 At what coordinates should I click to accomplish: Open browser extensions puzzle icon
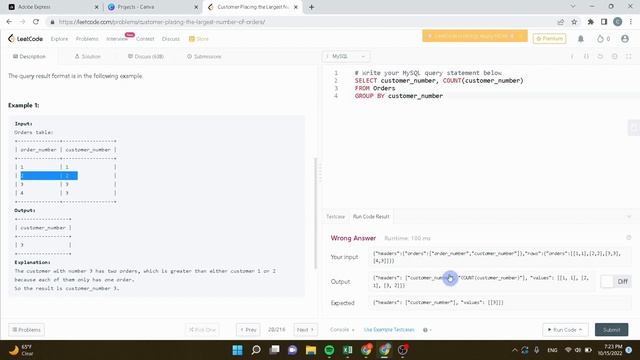[x=590, y=22]
